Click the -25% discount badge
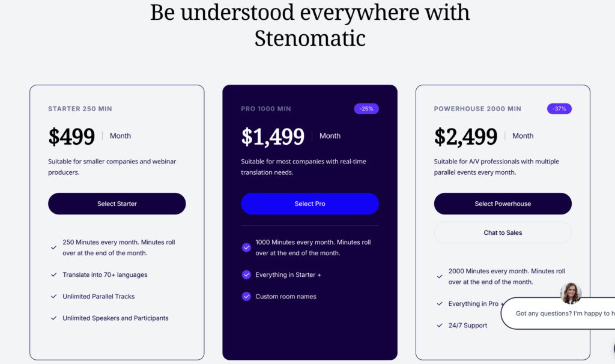Image resolution: width=615 pixels, height=364 pixels. click(366, 109)
